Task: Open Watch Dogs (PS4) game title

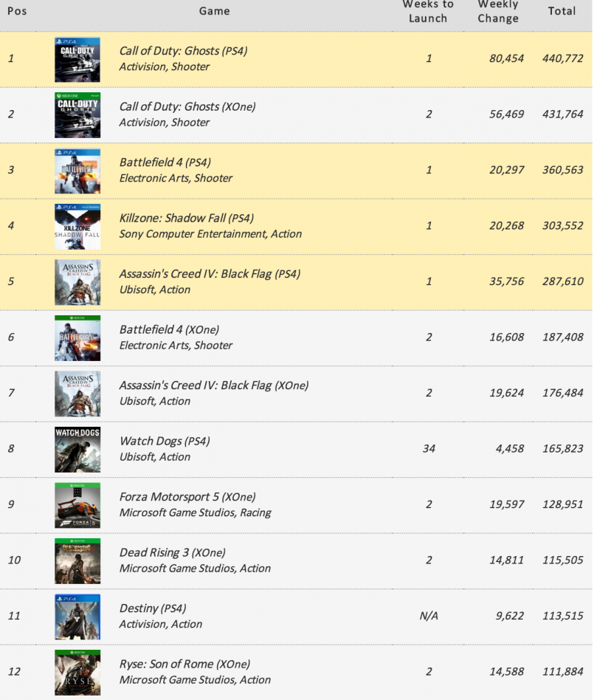Action: pyautogui.click(x=165, y=442)
